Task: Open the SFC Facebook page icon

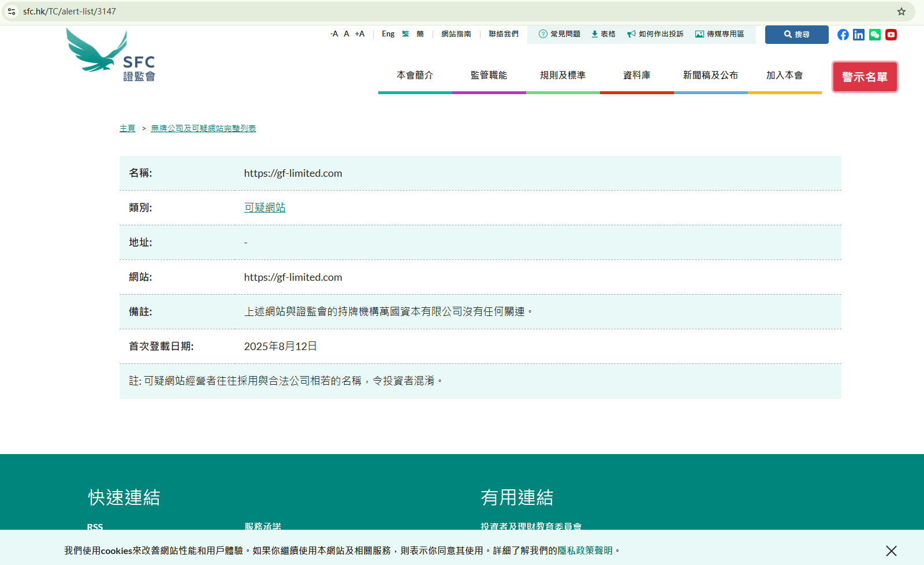Action: [x=843, y=35]
